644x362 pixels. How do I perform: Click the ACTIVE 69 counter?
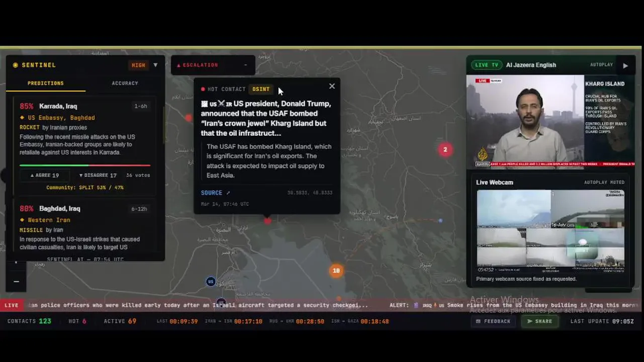(x=120, y=321)
